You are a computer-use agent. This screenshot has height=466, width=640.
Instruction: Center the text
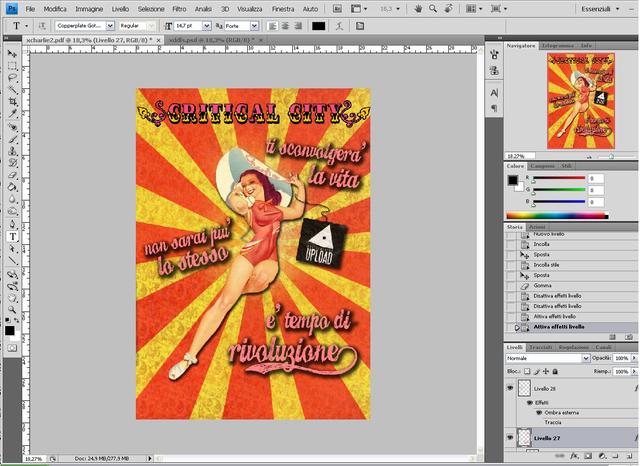coord(285,26)
